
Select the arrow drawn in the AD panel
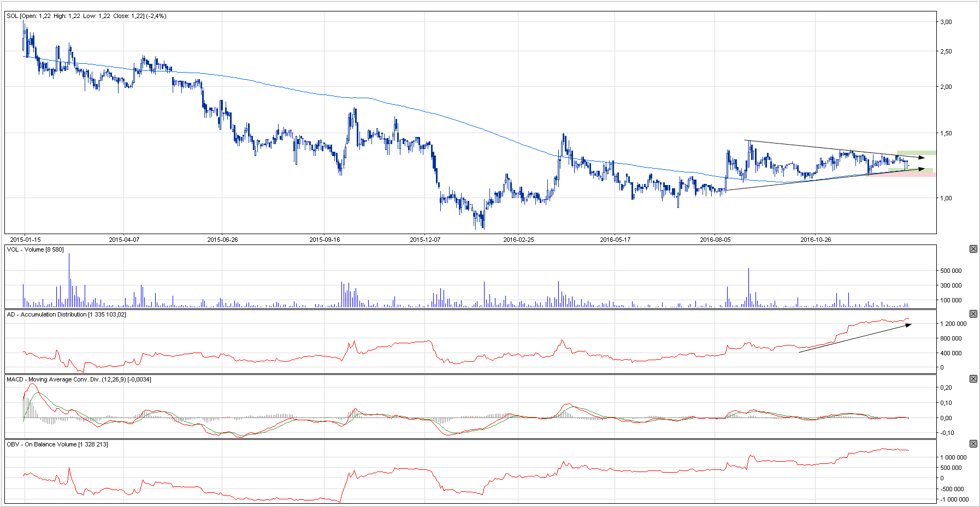[855, 338]
